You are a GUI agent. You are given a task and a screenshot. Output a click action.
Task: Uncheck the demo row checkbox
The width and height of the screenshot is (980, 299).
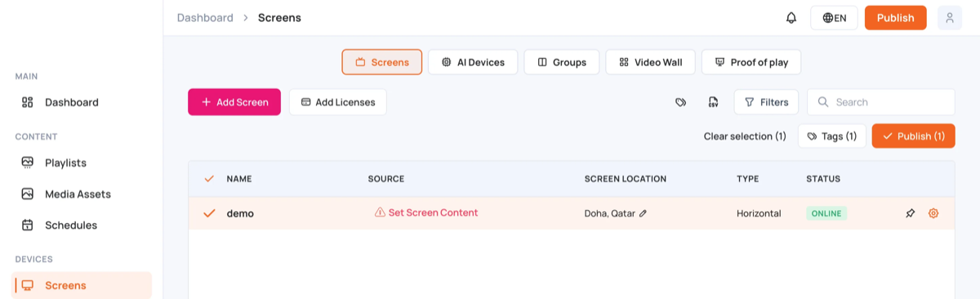pyautogui.click(x=209, y=213)
